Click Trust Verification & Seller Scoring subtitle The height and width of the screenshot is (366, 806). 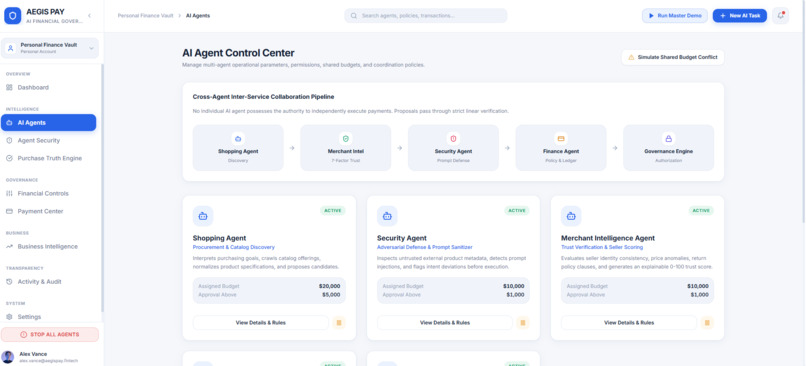point(602,247)
